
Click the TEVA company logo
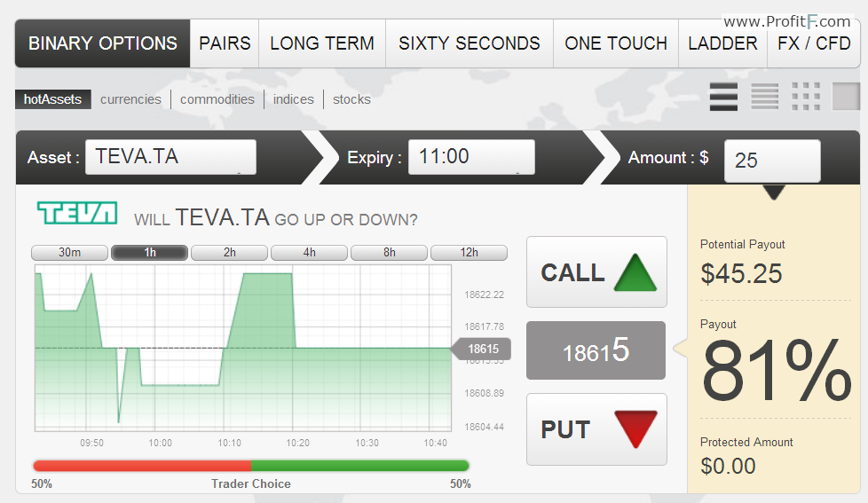[x=77, y=213]
